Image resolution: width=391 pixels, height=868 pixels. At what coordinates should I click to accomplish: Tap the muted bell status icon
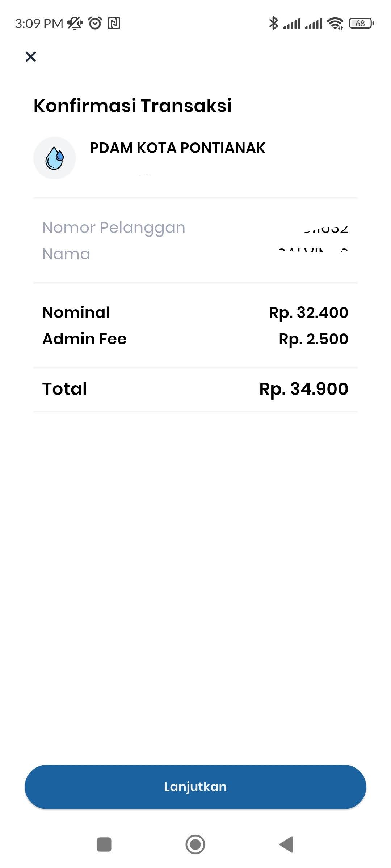(75, 24)
